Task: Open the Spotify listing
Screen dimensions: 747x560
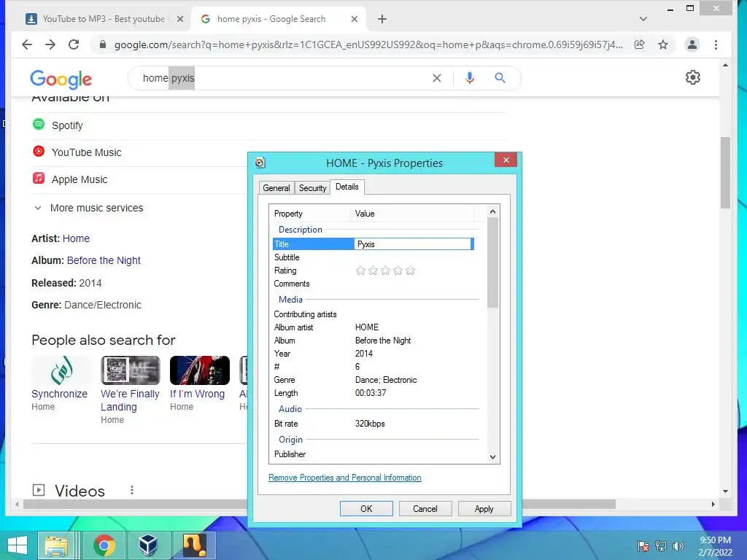Action: pos(67,125)
